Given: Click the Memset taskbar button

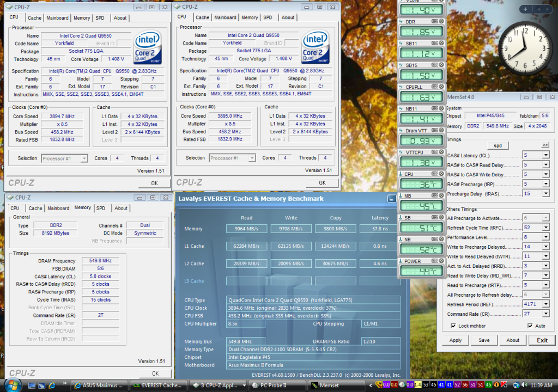Looking at the screenshot, I should (337, 385).
